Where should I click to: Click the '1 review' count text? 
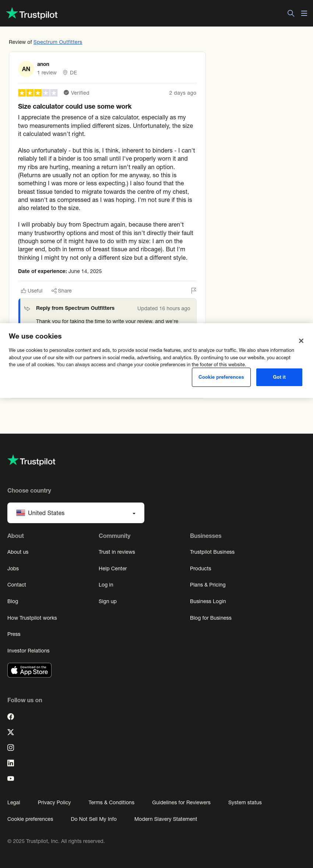click(47, 73)
